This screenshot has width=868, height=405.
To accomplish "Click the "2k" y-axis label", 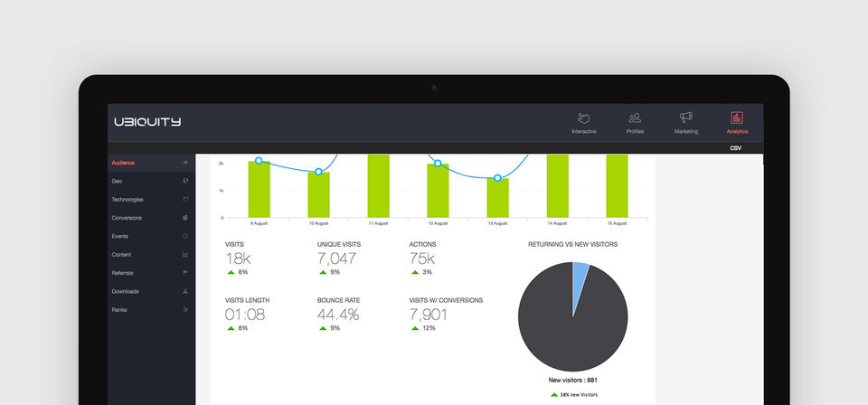I will pos(221,164).
